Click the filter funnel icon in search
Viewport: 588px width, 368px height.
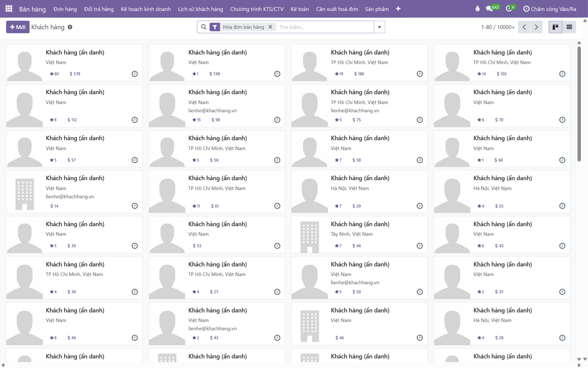click(215, 27)
